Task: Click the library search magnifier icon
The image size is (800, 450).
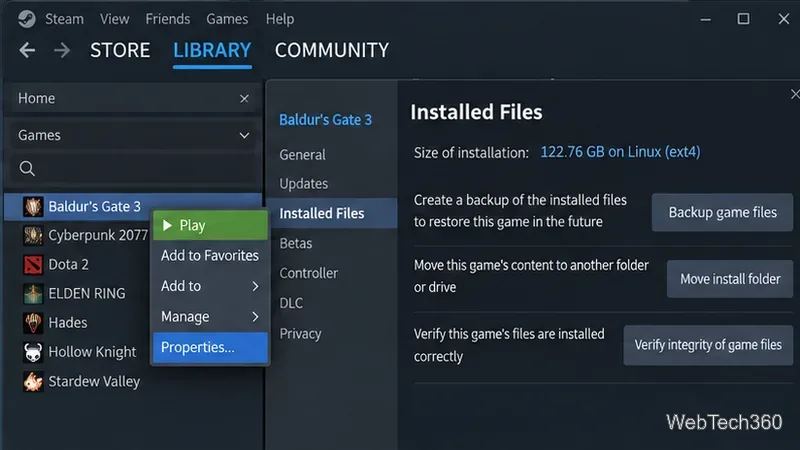Action: (27, 168)
